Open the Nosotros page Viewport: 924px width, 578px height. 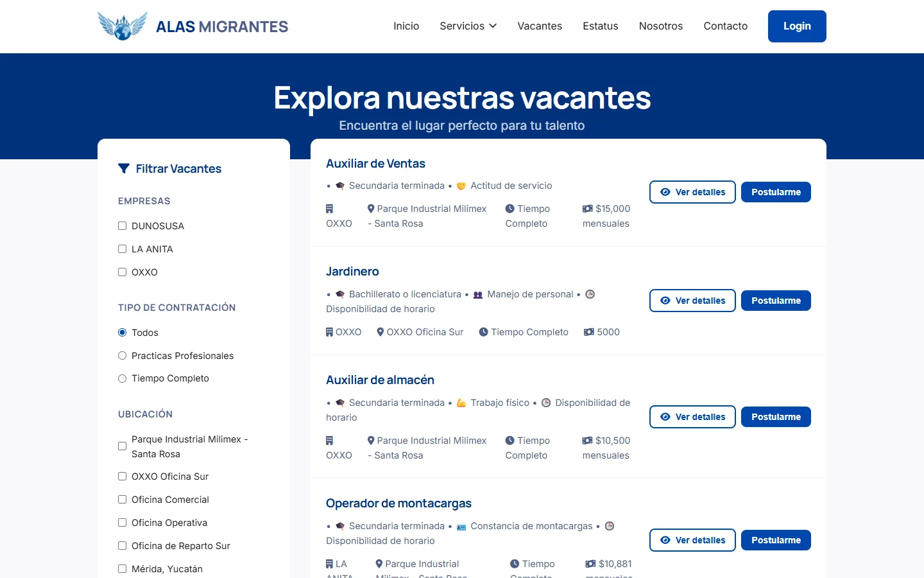click(x=661, y=26)
